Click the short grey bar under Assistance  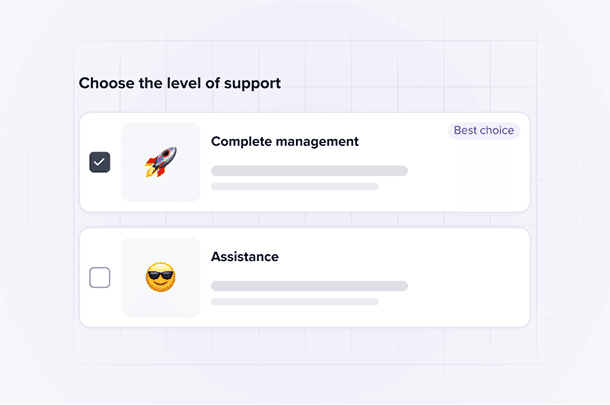tap(294, 301)
